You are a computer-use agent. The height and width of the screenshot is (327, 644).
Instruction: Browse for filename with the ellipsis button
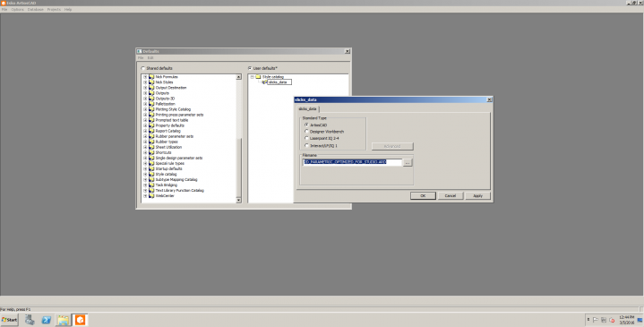pos(408,163)
